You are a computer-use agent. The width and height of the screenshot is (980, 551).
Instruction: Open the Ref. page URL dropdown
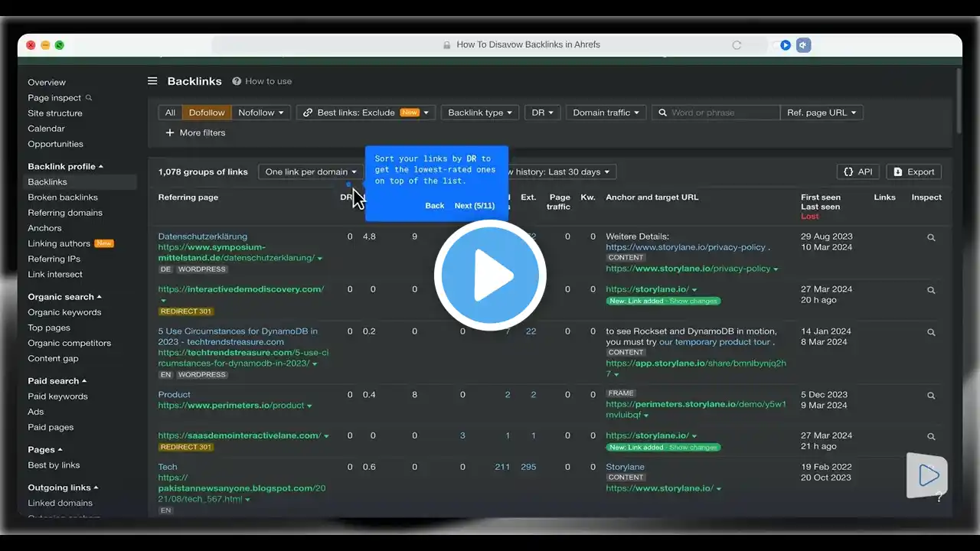(x=822, y=112)
